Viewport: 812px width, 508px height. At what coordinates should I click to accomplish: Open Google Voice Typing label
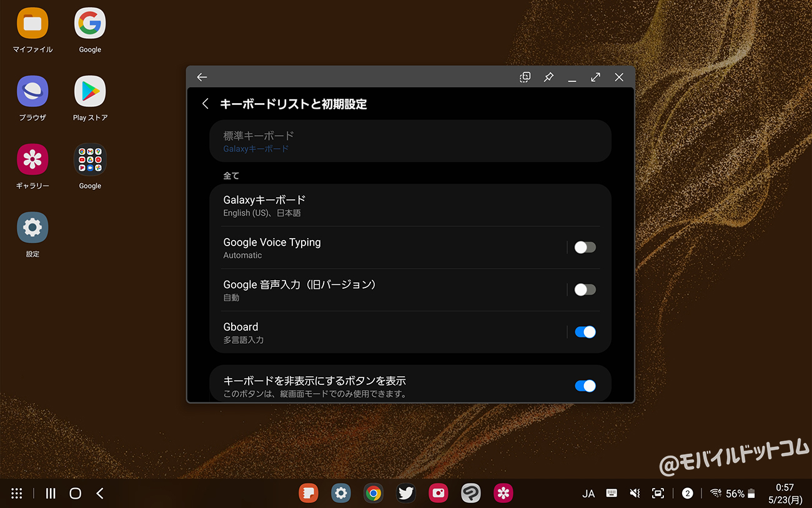[x=272, y=242]
